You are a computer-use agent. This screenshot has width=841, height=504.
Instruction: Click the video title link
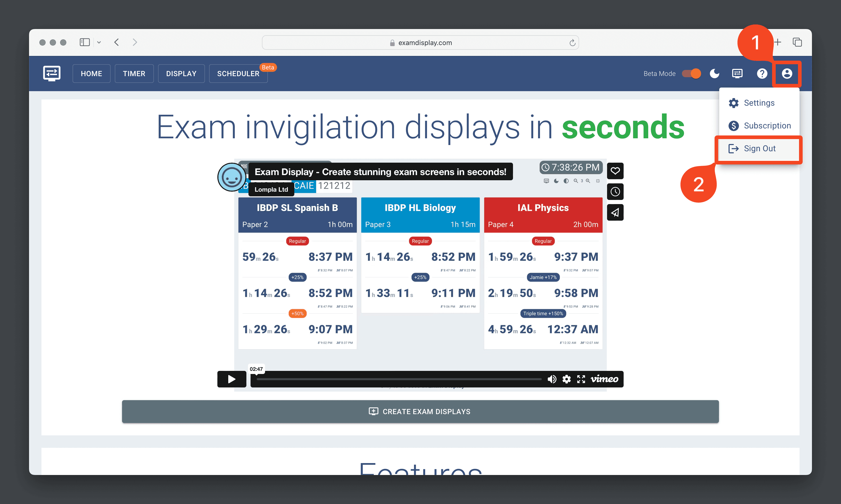pos(380,172)
